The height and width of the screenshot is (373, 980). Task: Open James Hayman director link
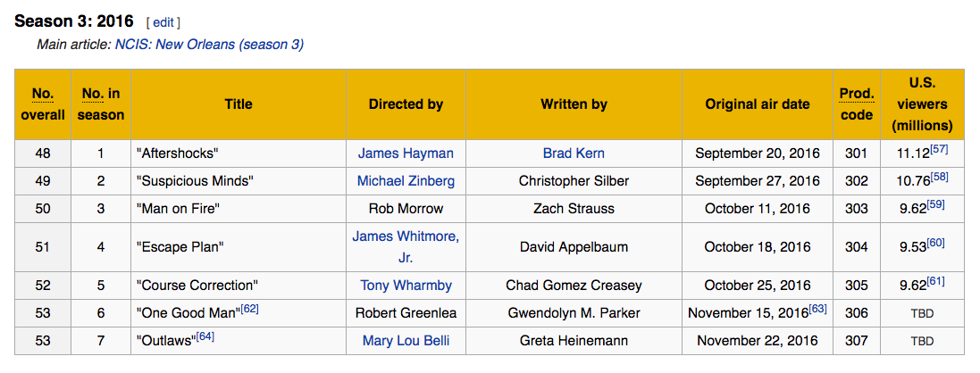[406, 153]
